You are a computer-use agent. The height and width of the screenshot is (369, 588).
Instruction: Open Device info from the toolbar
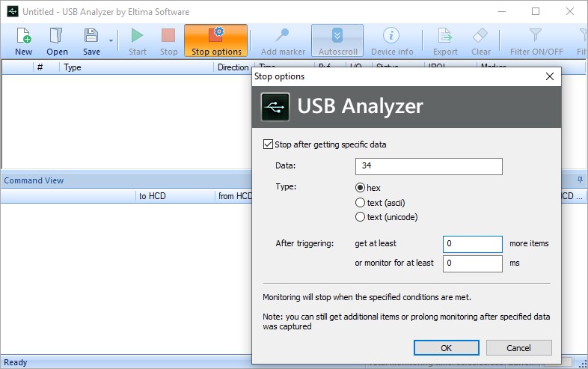coord(392,41)
